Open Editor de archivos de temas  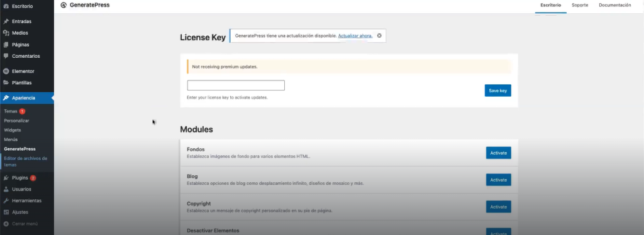pos(25,161)
